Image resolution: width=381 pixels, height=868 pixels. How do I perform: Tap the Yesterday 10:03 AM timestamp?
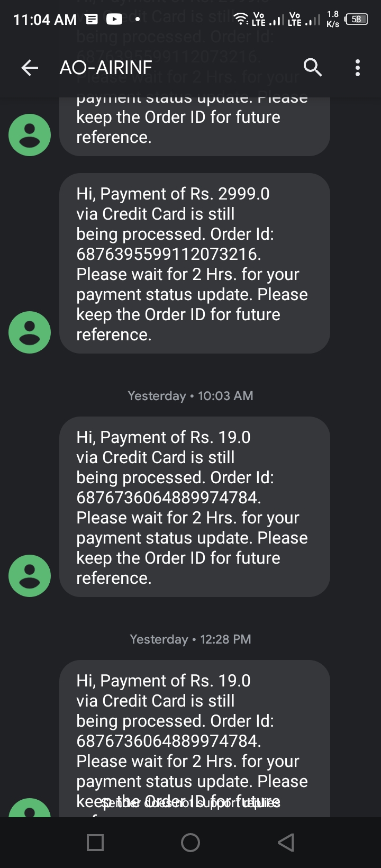point(190,396)
